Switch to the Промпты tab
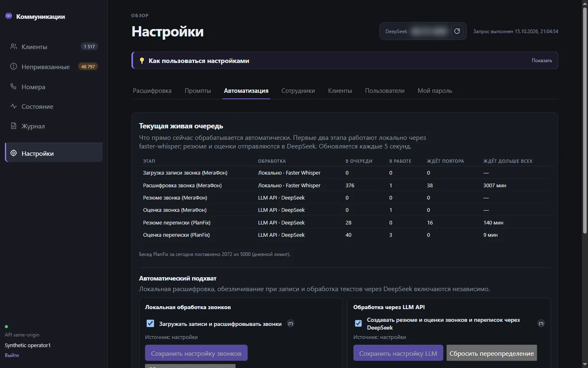Image resolution: width=588 pixels, height=368 pixels. tap(198, 91)
